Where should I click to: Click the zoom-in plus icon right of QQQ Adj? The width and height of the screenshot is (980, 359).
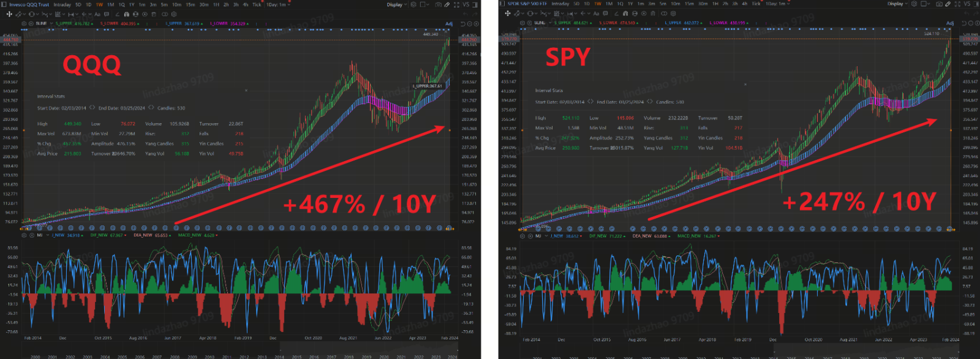476,24
